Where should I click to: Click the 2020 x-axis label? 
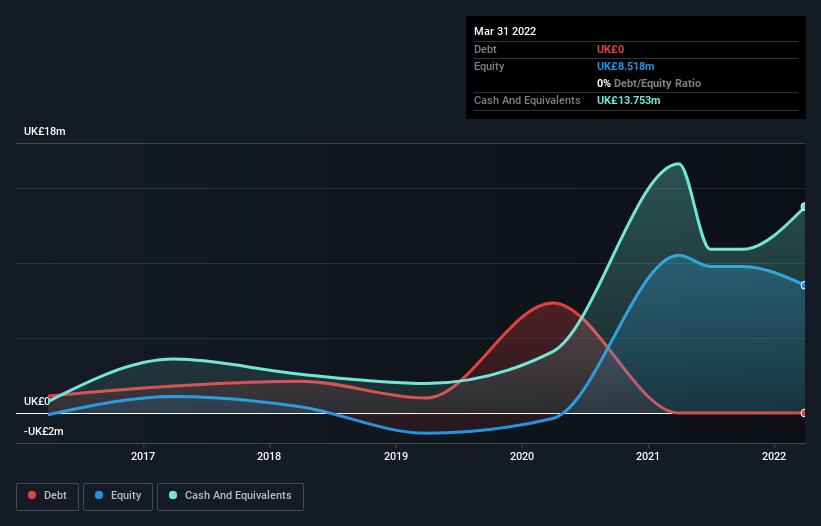[522, 456]
